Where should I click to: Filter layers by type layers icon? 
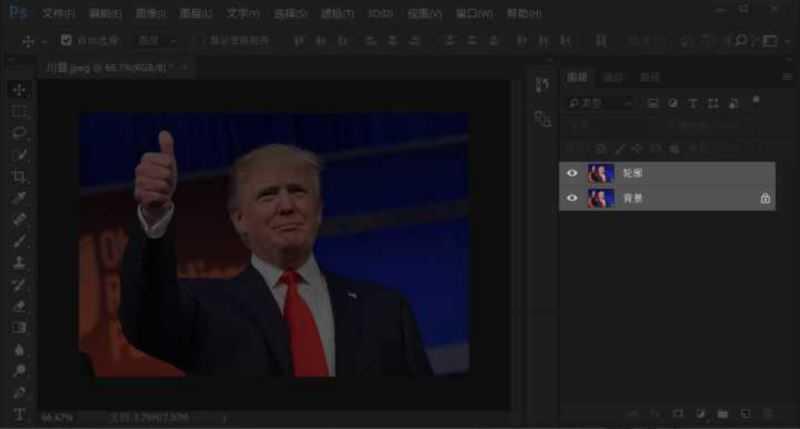(x=693, y=104)
